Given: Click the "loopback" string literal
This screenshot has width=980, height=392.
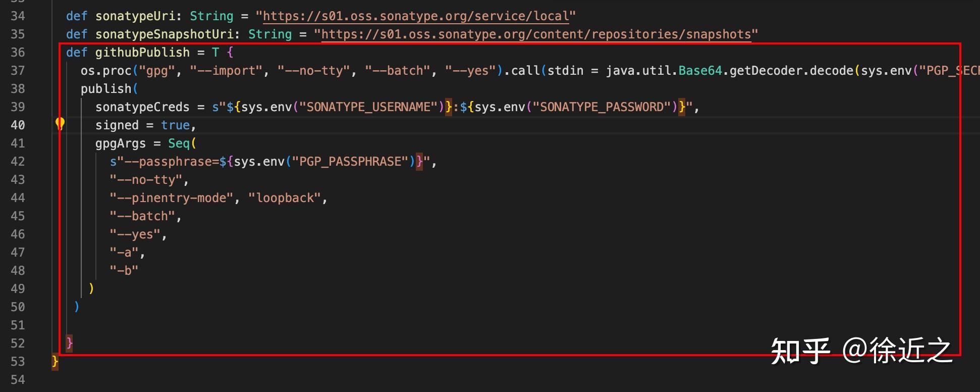Looking at the screenshot, I should 285,198.
